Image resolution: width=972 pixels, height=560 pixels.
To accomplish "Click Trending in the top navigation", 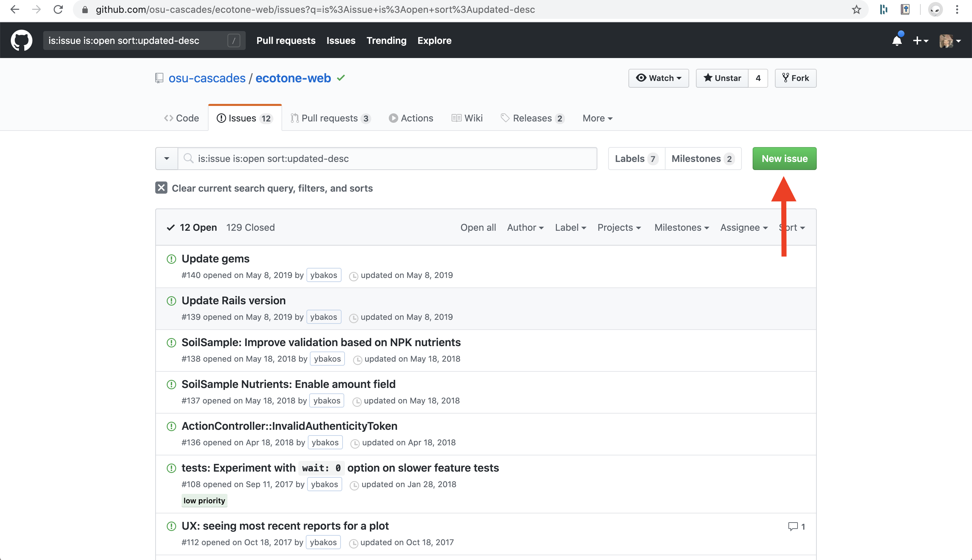I will 386,40.
